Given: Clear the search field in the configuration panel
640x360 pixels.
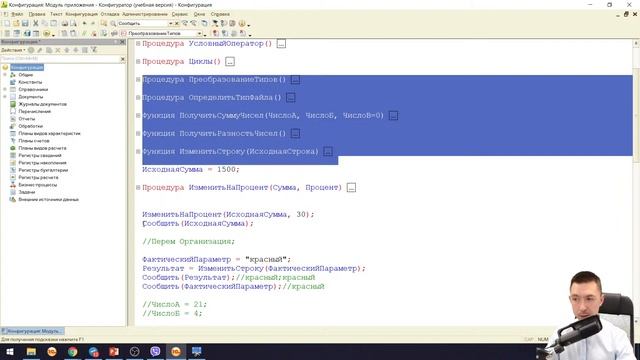Looking at the screenshot, I should [123, 59].
